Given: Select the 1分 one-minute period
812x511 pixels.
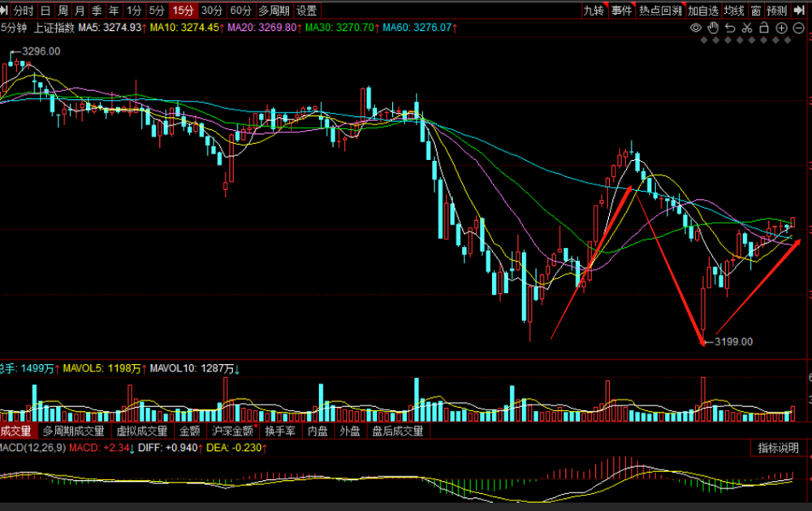Looking at the screenshot, I should coord(134,11).
